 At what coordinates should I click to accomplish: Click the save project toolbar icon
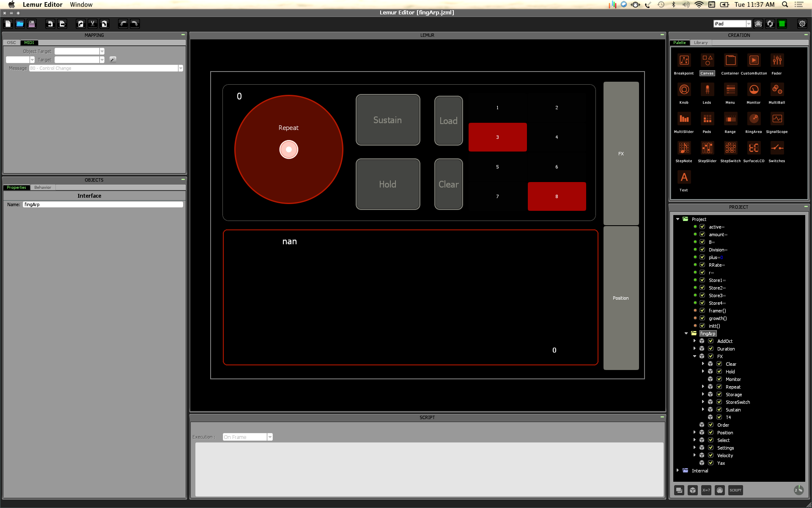[x=32, y=24]
